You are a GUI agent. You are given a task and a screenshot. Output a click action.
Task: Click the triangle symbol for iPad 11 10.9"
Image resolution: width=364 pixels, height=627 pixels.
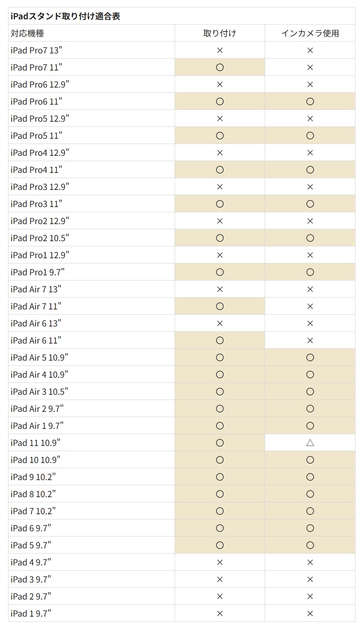click(x=310, y=443)
